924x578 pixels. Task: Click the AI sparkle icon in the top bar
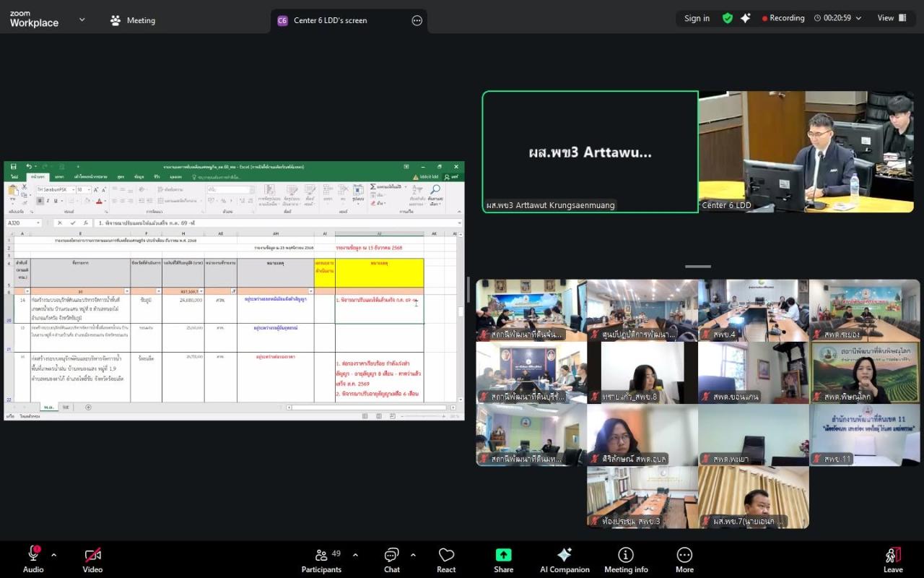[x=746, y=18]
